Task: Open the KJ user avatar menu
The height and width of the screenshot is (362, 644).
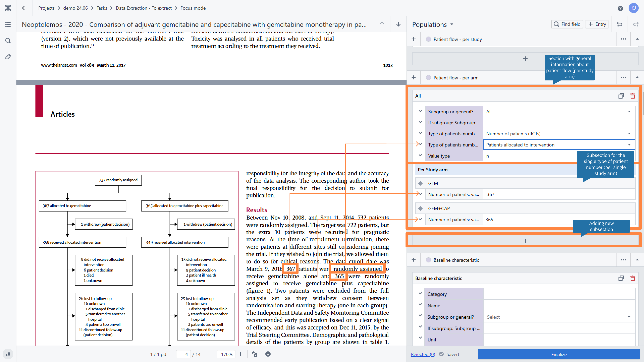Action: click(x=633, y=8)
